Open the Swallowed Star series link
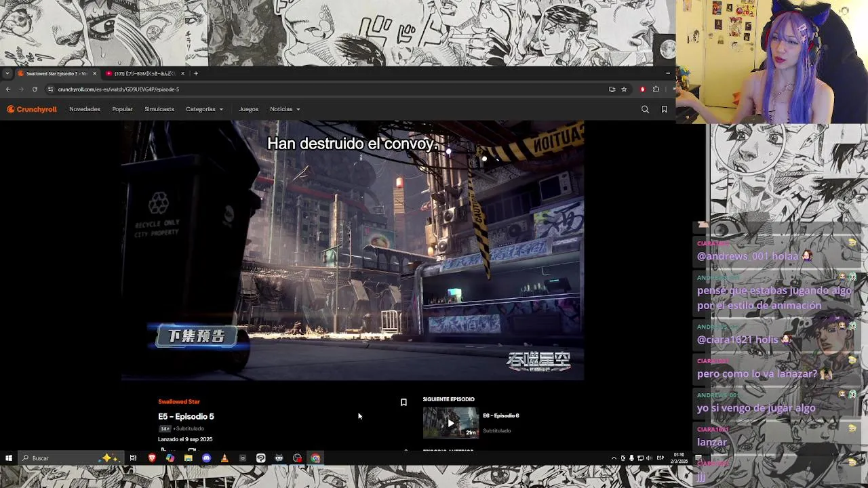 point(179,402)
